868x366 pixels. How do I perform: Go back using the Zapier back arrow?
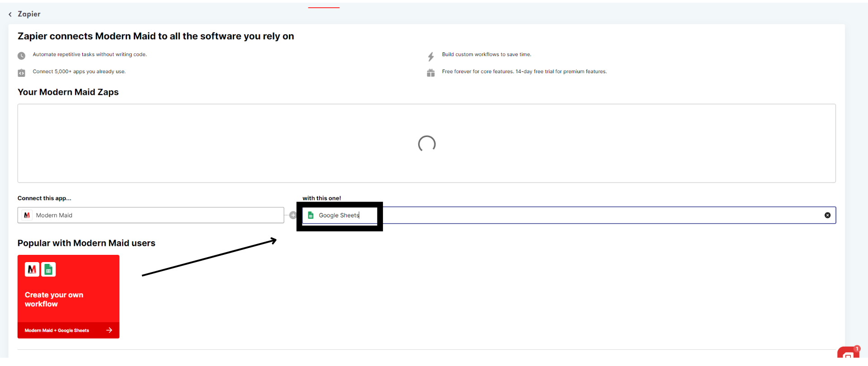[x=10, y=14]
